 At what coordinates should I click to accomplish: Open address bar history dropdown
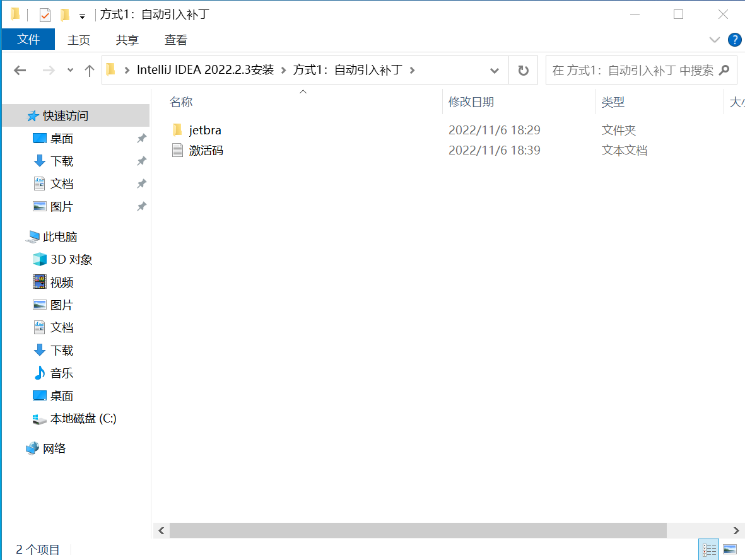495,71
